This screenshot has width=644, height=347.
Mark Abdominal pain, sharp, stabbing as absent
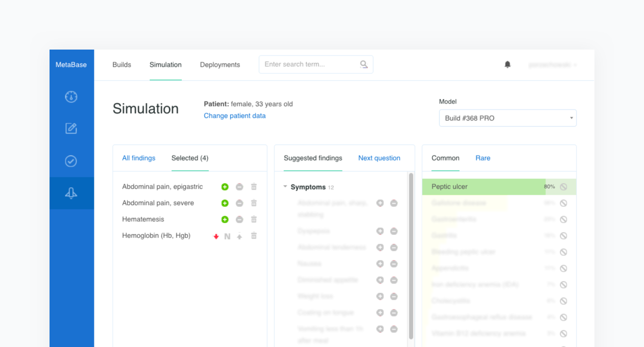click(394, 203)
